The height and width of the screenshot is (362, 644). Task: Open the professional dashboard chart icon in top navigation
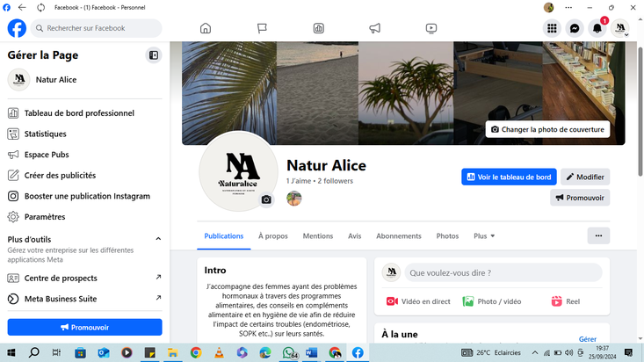pyautogui.click(x=319, y=28)
